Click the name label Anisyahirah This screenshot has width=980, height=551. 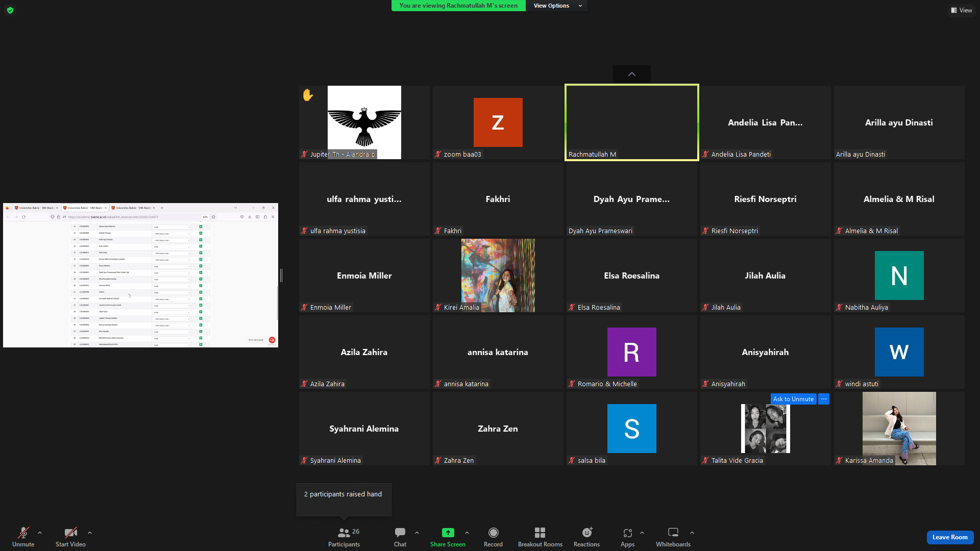pos(728,384)
